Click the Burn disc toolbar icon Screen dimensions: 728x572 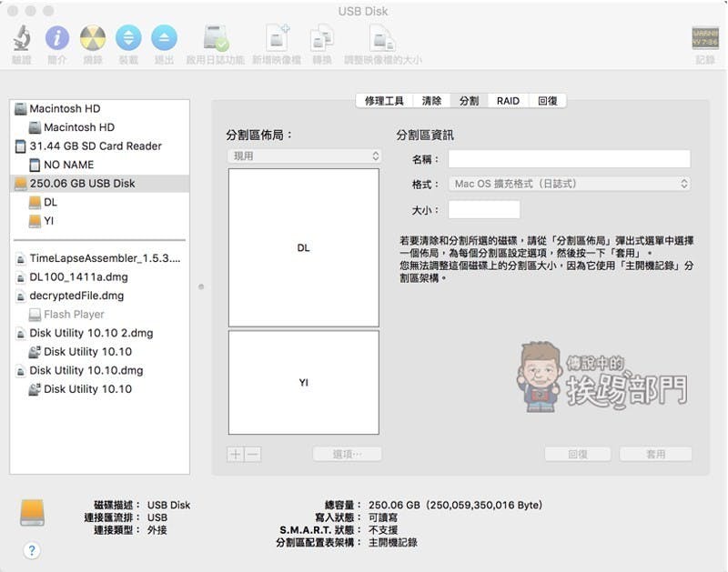(93, 38)
